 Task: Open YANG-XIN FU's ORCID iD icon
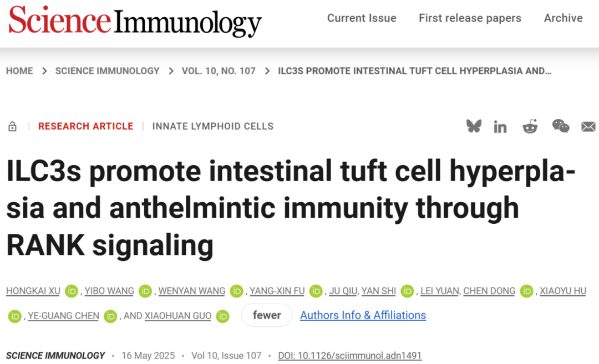[x=316, y=291]
